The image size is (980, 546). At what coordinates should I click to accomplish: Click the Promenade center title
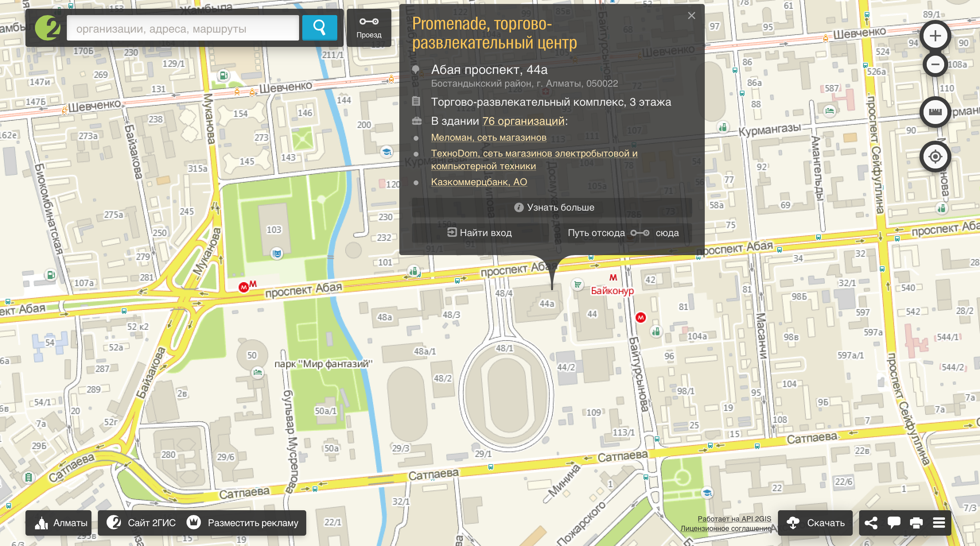[494, 33]
